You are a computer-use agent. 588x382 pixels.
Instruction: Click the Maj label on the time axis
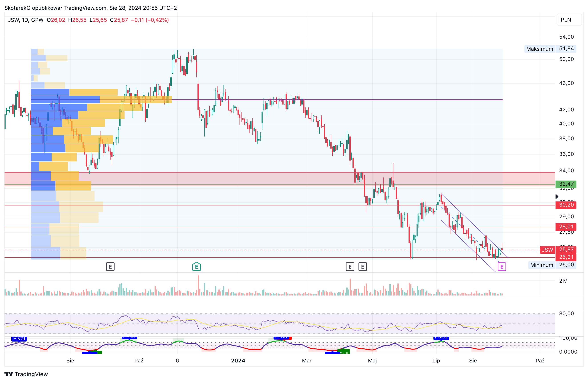click(x=372, y=360)
